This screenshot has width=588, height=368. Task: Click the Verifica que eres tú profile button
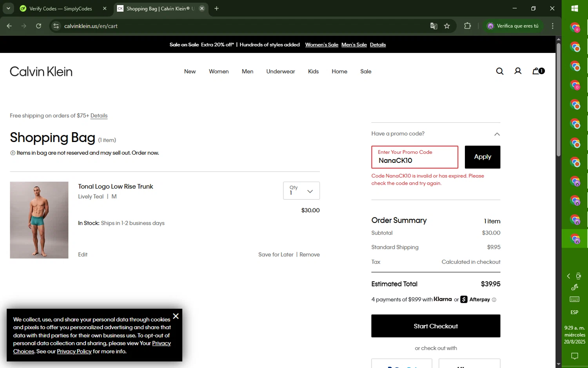pyautogui.click(x=513, y=26)
